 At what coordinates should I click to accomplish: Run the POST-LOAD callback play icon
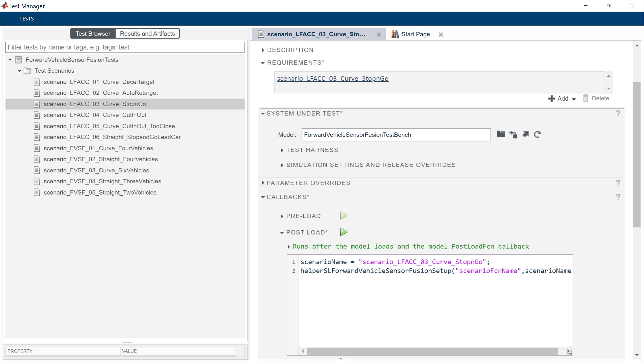coord(343,232)
